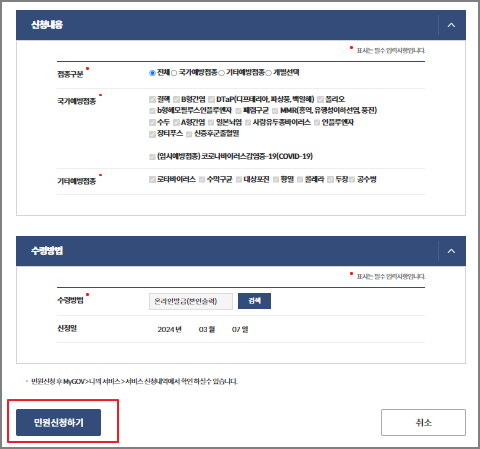
Task: Click the MyGOV service history notice text
Action: [x=134, y=381]
